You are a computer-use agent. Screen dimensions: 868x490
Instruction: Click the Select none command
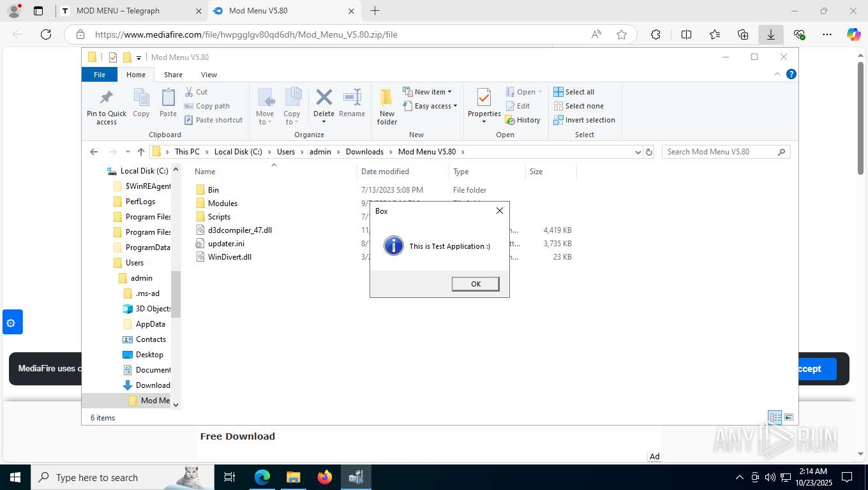tap(578, 106)
